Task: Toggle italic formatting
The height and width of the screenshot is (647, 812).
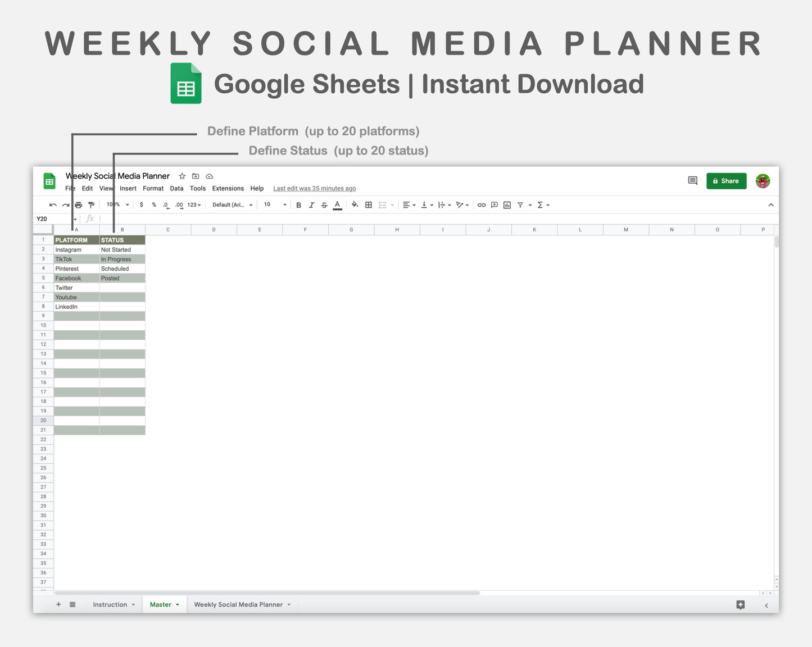Action: tap(312, 204)
